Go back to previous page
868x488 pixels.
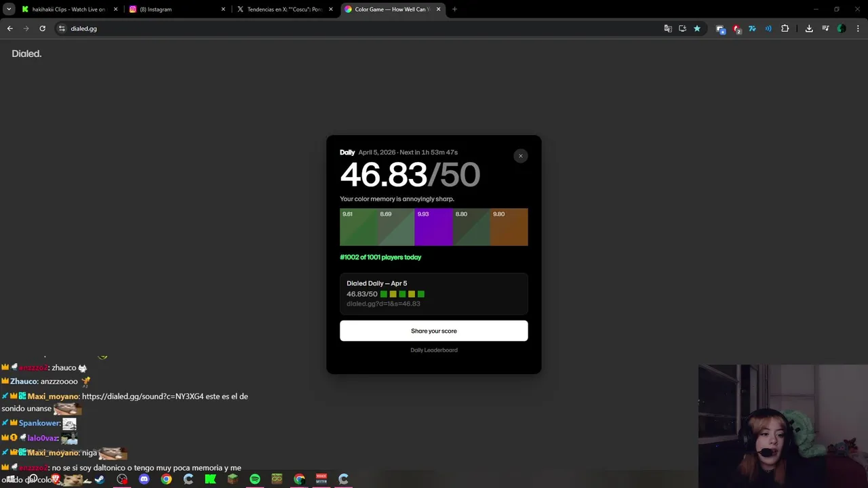click(9, 28)
